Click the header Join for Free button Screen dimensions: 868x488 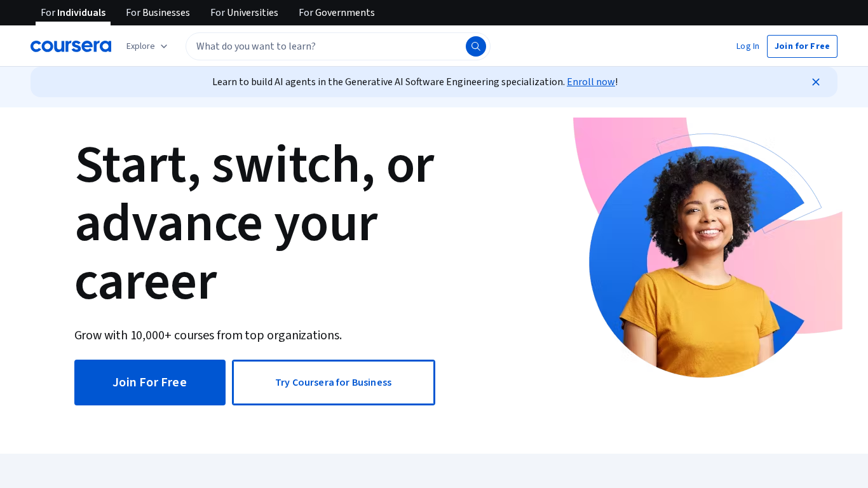point(802,46)
